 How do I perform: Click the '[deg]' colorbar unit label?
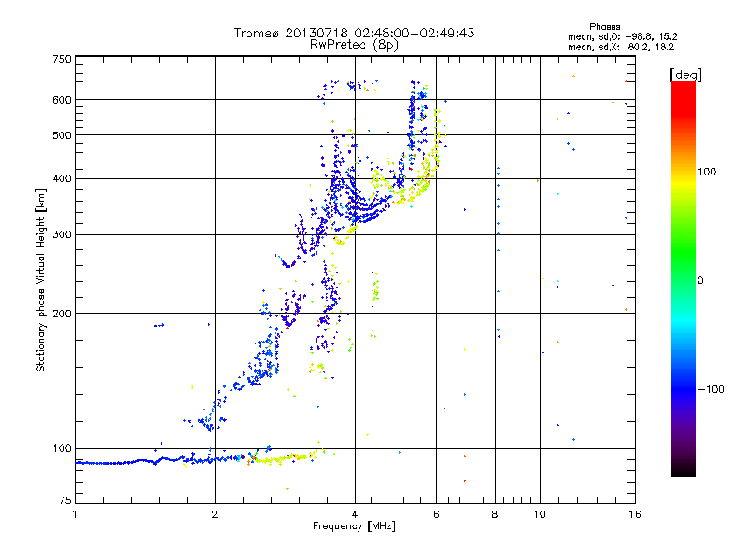685,75
